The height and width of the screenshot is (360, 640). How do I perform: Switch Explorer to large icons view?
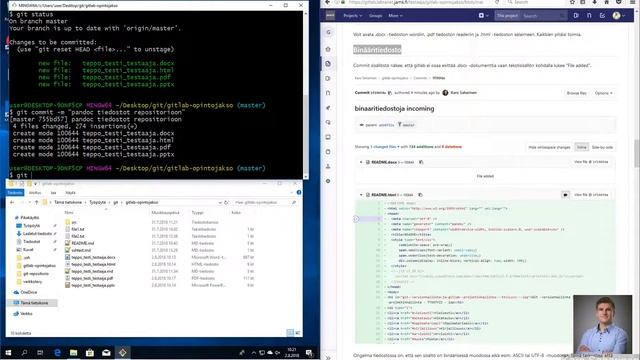[x=297, y=333]
